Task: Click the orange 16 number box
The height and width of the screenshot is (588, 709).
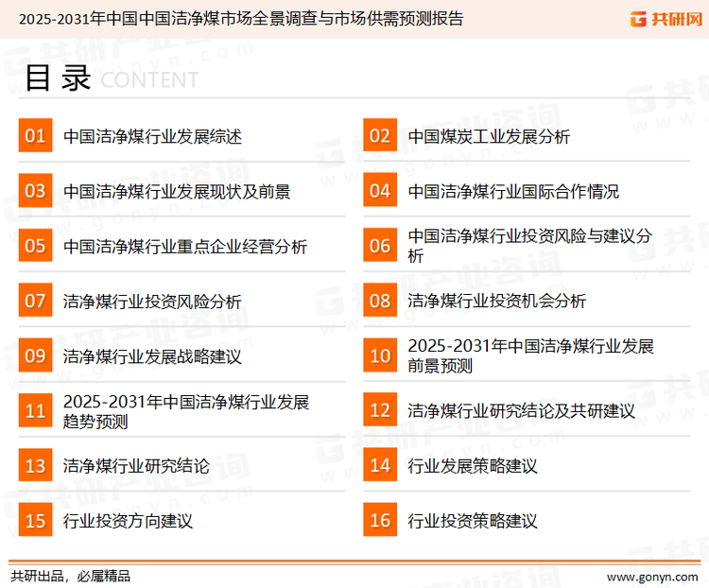Action: pyautogui.click(x=380, y=520)
